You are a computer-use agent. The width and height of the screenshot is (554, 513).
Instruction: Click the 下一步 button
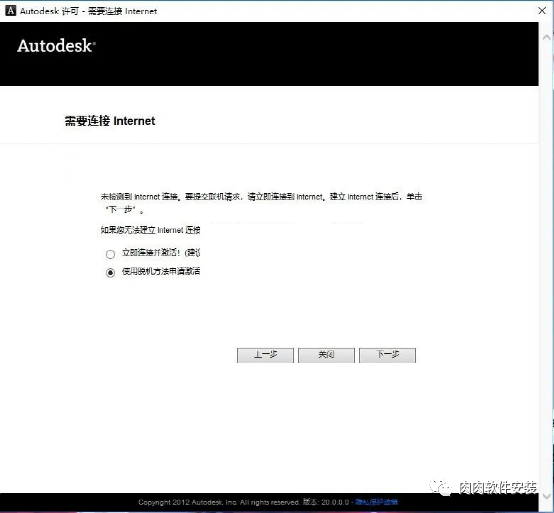coord(387,355)
